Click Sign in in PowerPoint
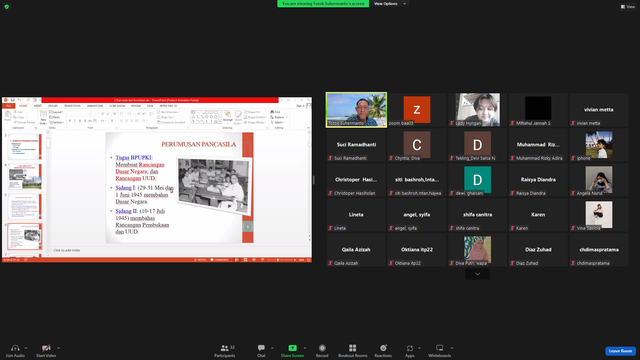The image size is (640, 360). [300, 106]
